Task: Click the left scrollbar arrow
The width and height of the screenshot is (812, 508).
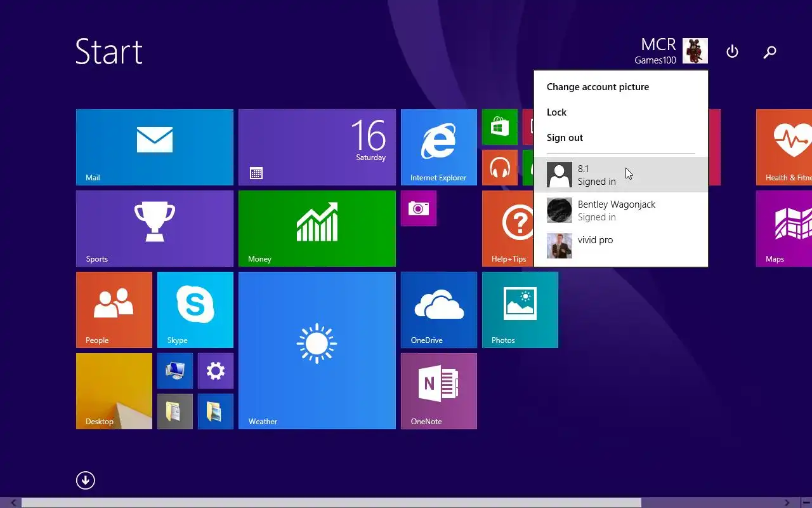Action: [x=13, y=503]
